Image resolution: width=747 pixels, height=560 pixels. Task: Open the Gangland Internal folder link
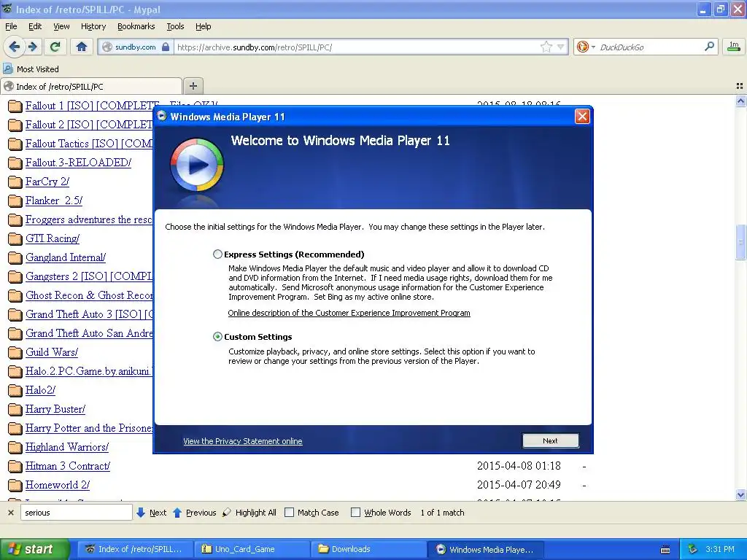pos(65,257)
